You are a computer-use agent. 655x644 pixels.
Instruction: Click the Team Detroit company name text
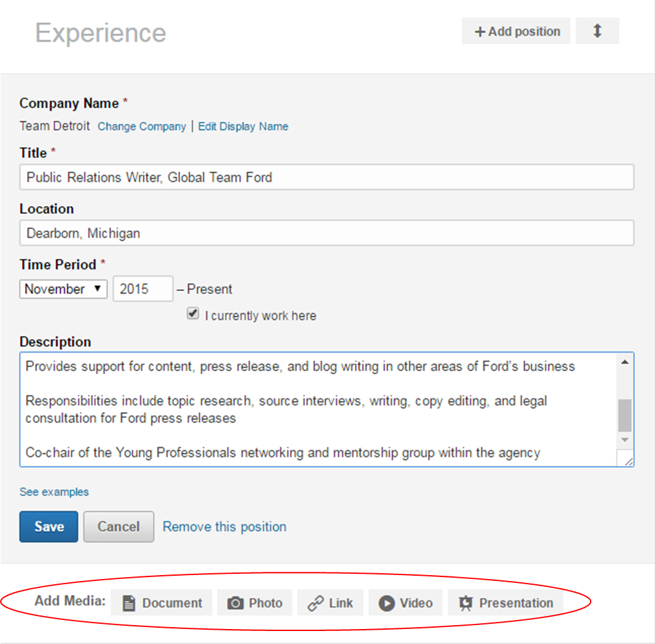coord(55,125)
